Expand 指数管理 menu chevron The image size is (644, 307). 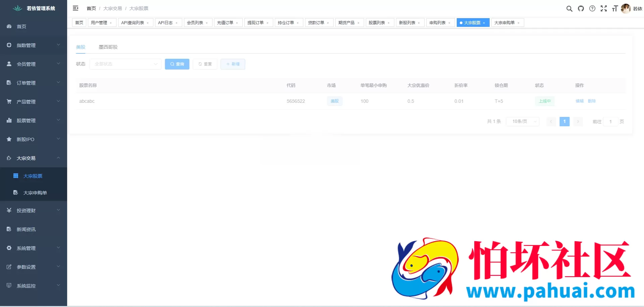pyautogui.click(x=58, y=45)
